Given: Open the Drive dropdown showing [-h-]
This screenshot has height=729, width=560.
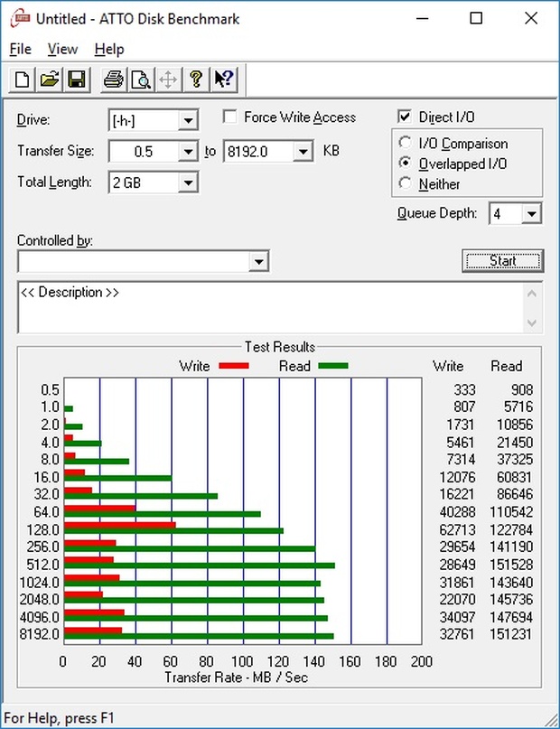Looking at the screenshot, I should (x=188, y=120).
